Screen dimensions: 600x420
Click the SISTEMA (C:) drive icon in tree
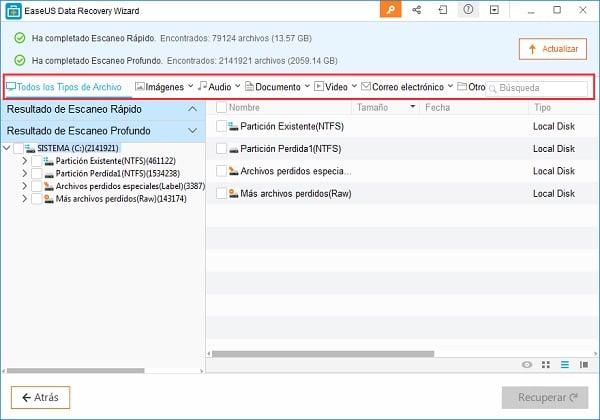(x=30, y=148)
